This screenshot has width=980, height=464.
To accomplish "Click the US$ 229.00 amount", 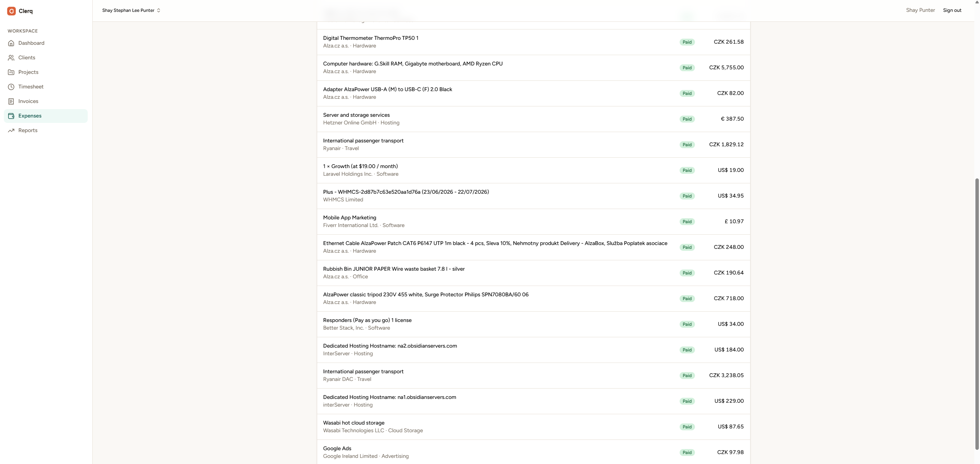I will [x=729, y=401].
